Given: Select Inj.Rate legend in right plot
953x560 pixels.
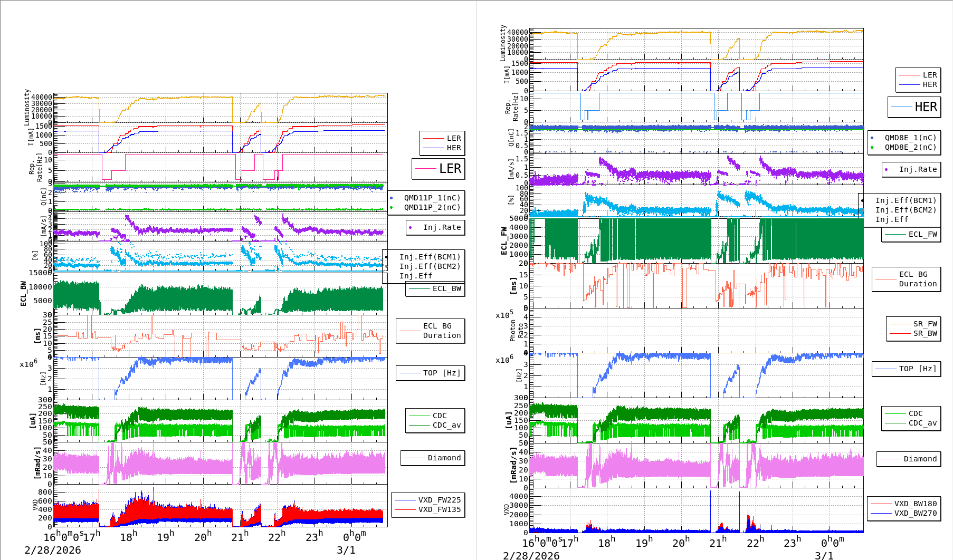Looking at the screenshot, I should pyautogui.click(x=918, y=169).
